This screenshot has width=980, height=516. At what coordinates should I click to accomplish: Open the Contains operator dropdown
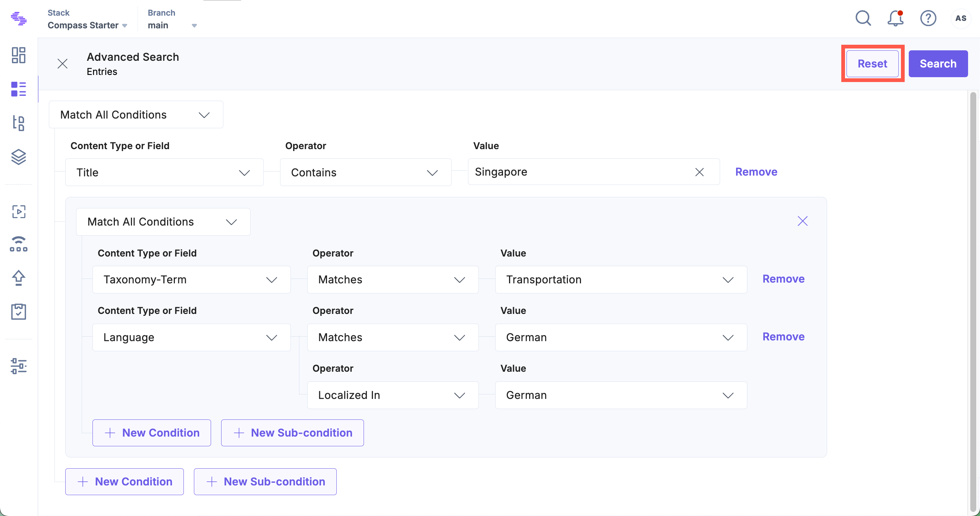(x=365, y=172)
